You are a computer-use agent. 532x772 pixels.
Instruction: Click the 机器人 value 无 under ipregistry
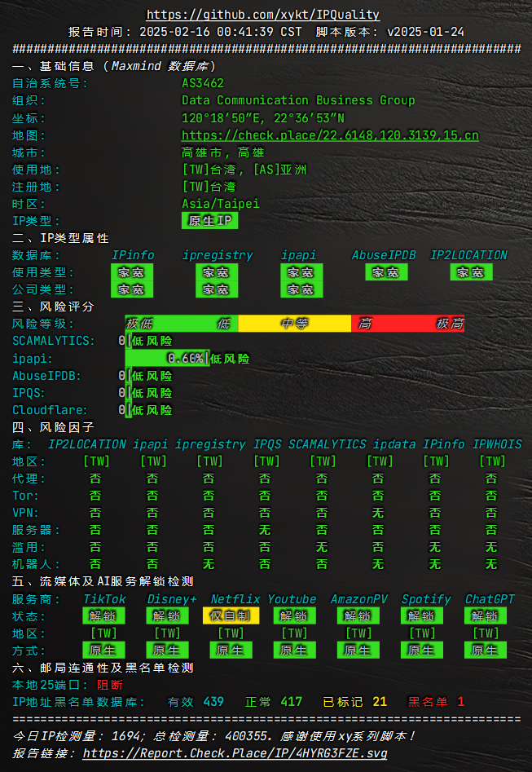pos(209,564)
